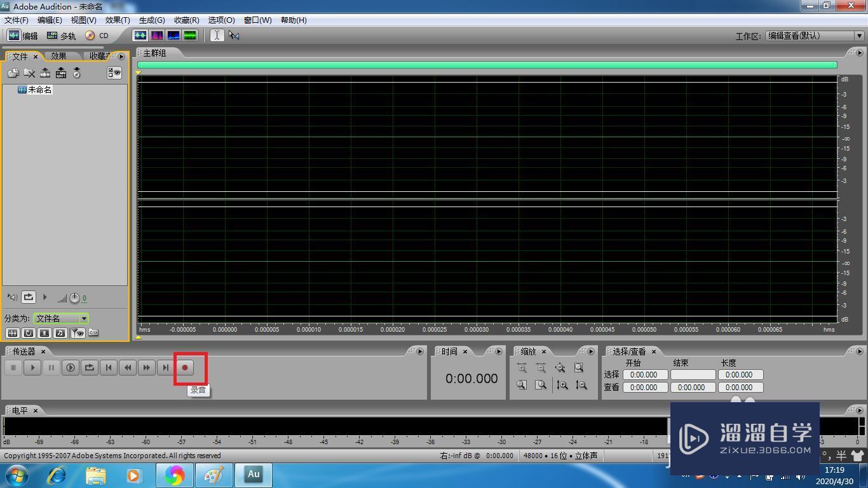Select the scrub tool
This screenshot has width=868, height=488.
point(234,36)
